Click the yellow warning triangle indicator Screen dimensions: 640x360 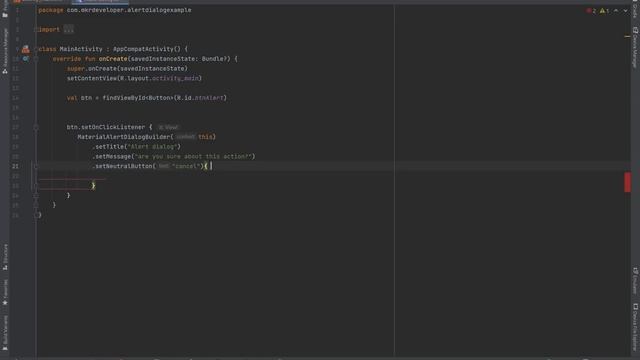pyautogui.click(x=604, y=11)
